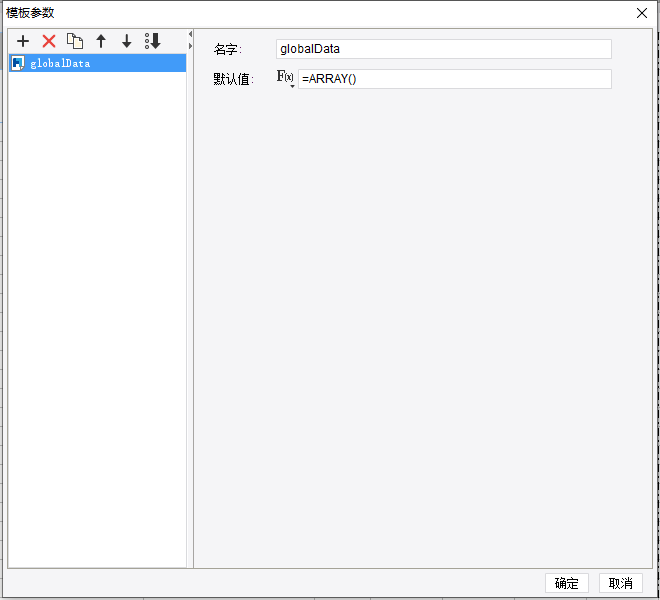Select the globalData parameter row

pos(97,63)
